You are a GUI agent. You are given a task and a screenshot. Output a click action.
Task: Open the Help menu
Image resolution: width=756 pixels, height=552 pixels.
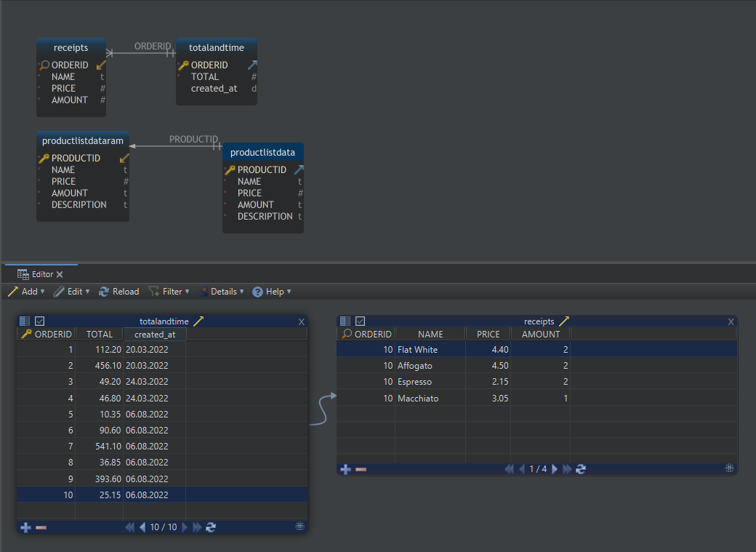pos(272,291)
